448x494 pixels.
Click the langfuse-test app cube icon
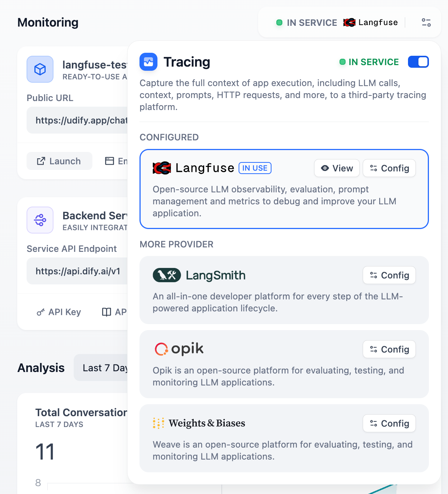point(40,69)
